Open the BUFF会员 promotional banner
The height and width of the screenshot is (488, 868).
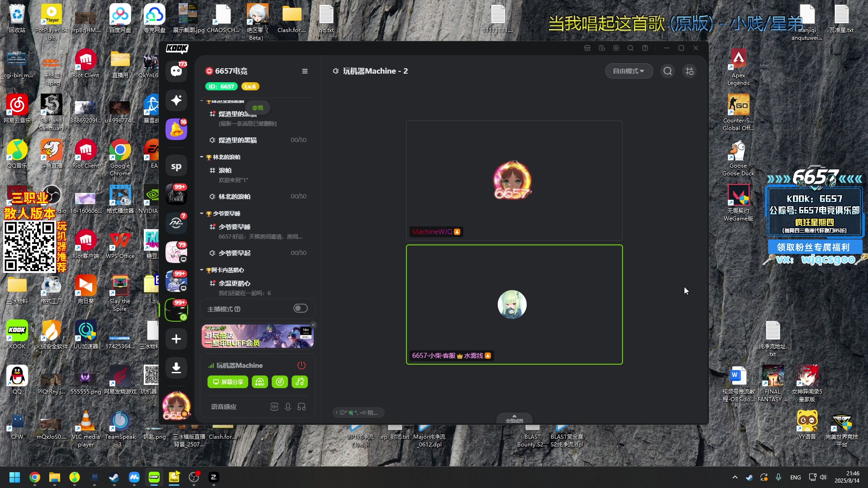point(258,337)
